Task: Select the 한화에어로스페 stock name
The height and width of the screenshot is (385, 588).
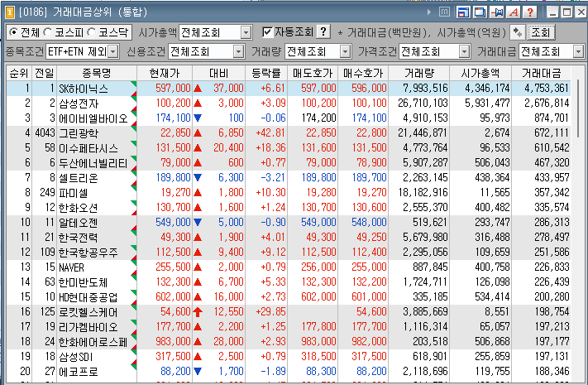Action: coord(93,342)
